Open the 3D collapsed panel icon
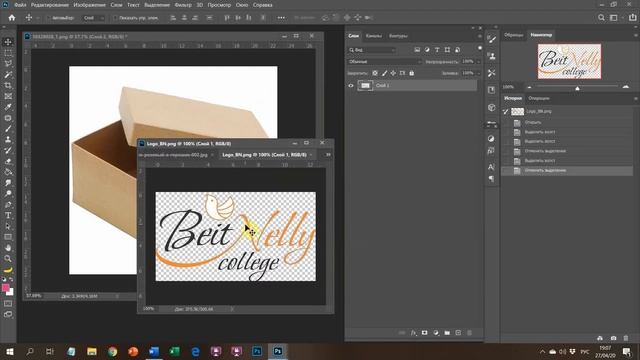 click(491, 107)
